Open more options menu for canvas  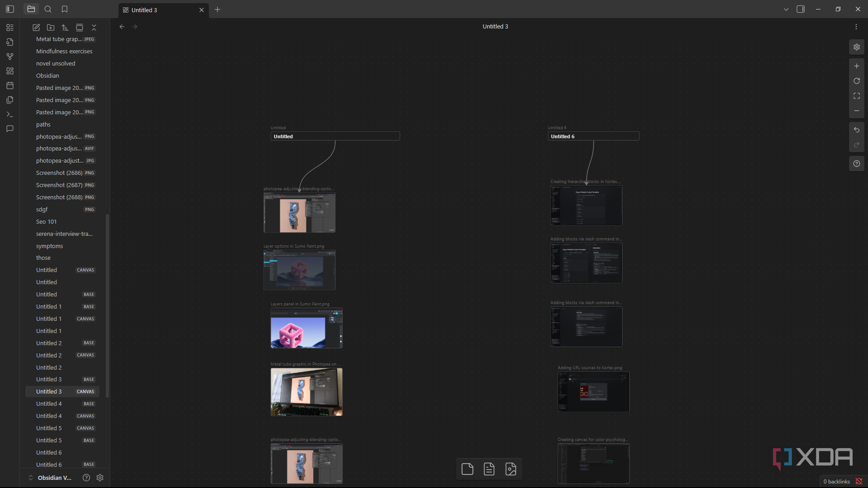pos(856,27)
